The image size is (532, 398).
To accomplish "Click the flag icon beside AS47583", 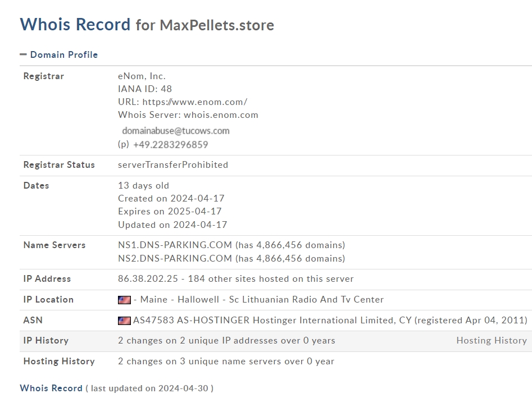I will [x=124, y=321].
